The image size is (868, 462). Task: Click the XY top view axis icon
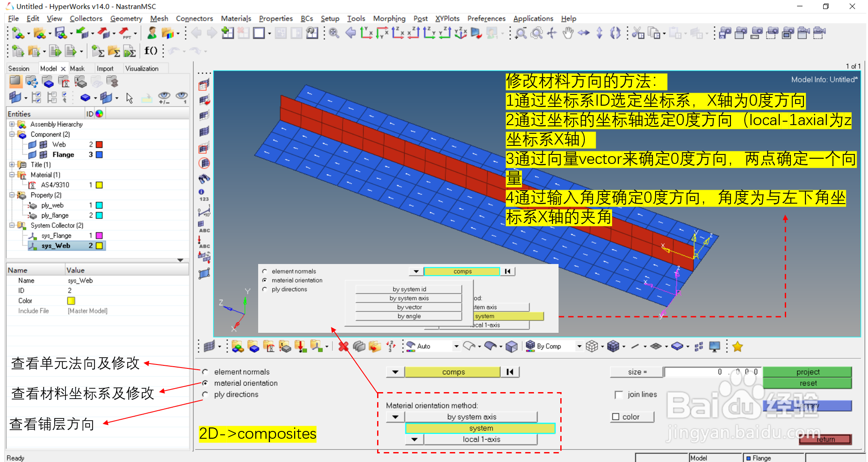coord(366,33)
